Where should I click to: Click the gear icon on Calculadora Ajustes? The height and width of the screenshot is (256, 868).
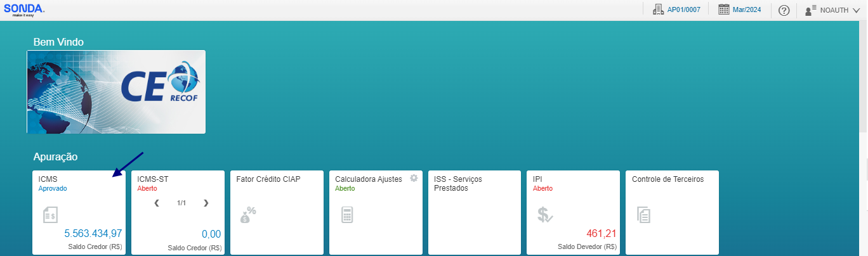[414, 178]
